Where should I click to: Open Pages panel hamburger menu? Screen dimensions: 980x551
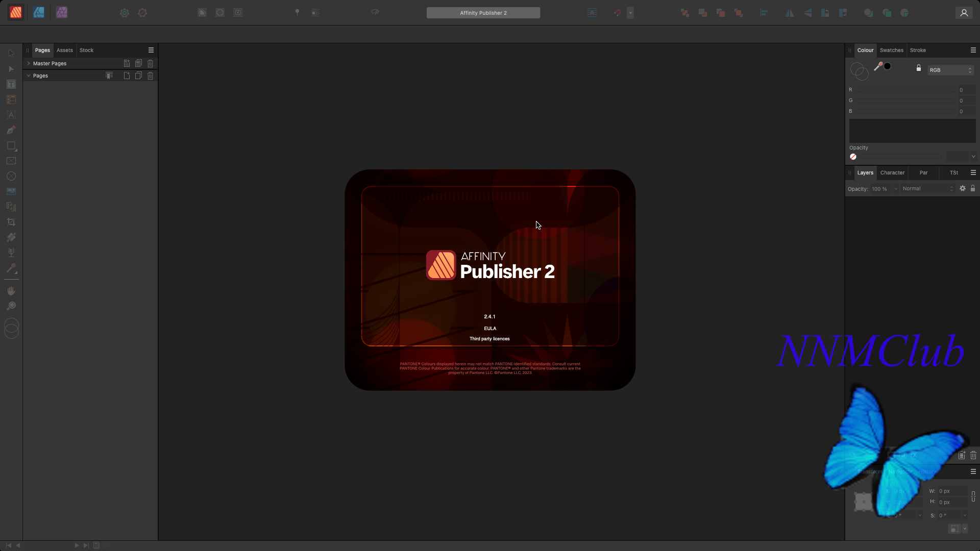click(x=151, y=50)
